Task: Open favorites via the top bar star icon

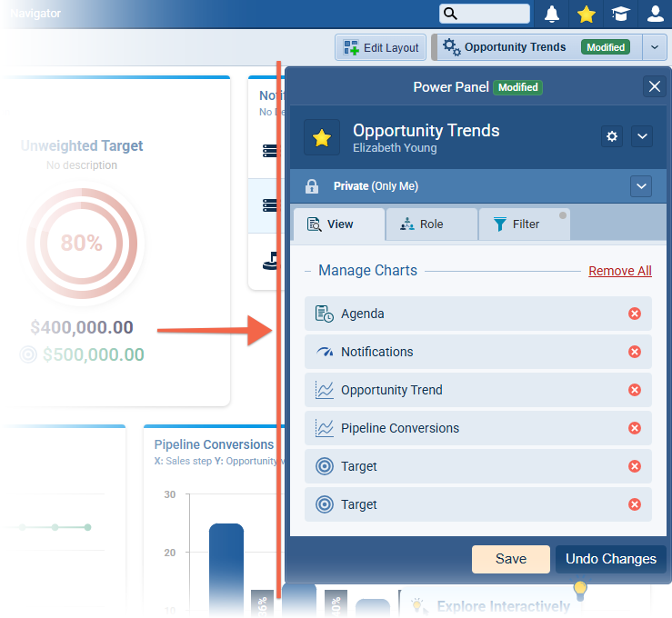Action: [587, 14]
